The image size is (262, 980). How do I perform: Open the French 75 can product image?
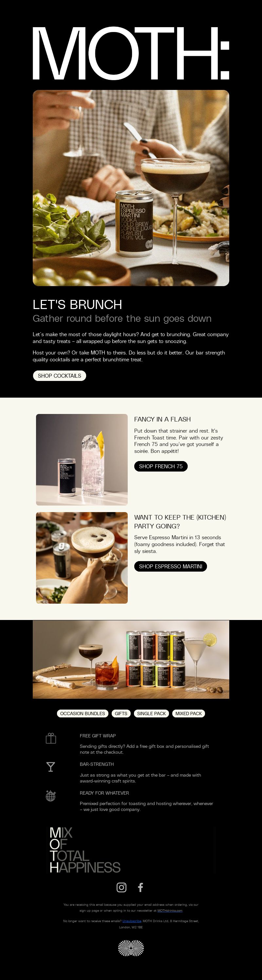click(82, 459)
